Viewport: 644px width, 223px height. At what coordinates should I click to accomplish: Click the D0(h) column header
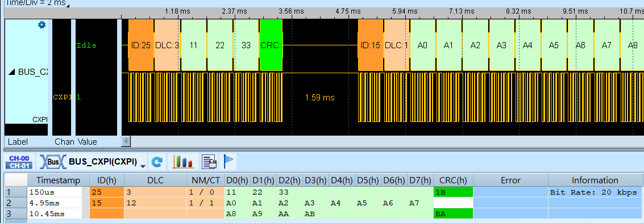point(237,180)
